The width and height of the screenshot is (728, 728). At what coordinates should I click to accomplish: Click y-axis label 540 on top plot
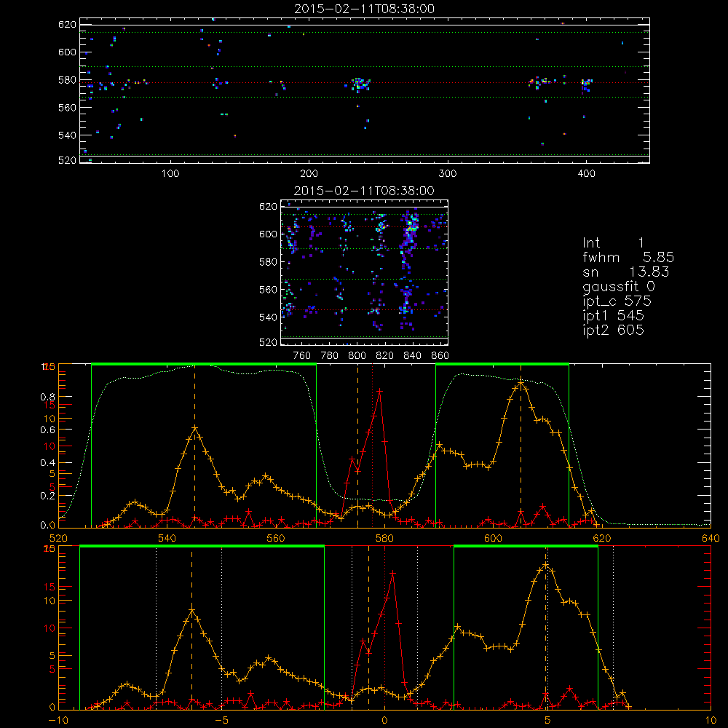click(67, 135)
